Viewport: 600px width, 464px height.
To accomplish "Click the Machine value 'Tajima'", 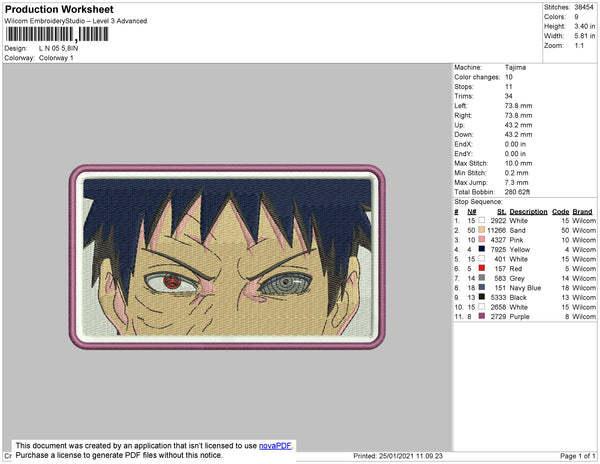I will coord(515,67).
